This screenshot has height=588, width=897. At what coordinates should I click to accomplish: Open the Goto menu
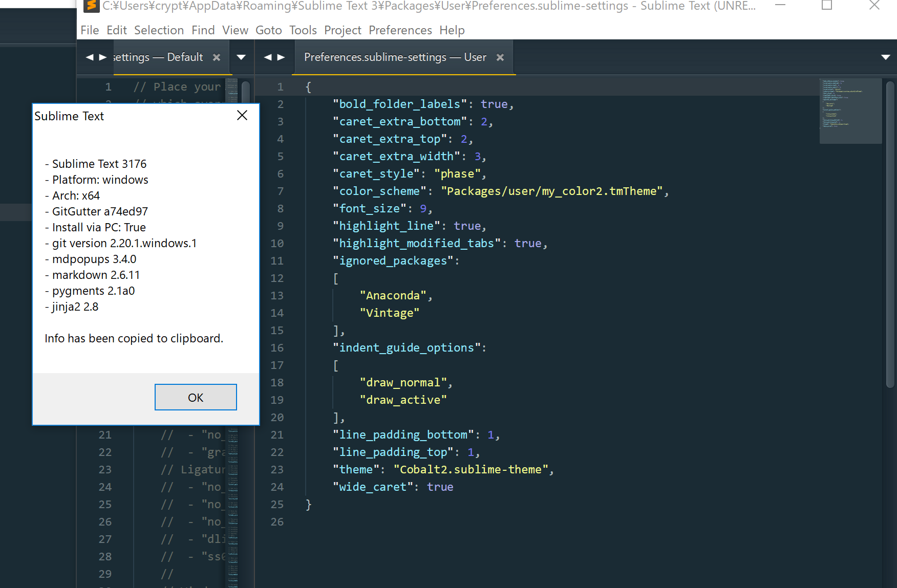click(269, 30)
